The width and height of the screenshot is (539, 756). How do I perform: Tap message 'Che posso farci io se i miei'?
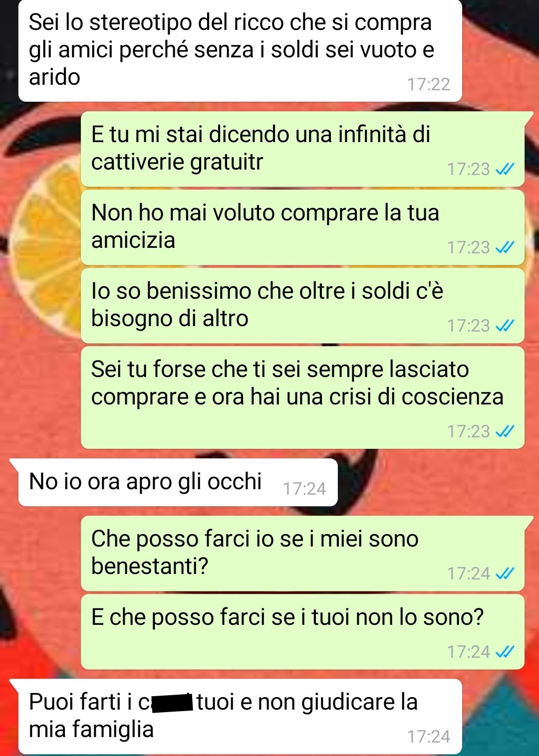click(302, 554)
